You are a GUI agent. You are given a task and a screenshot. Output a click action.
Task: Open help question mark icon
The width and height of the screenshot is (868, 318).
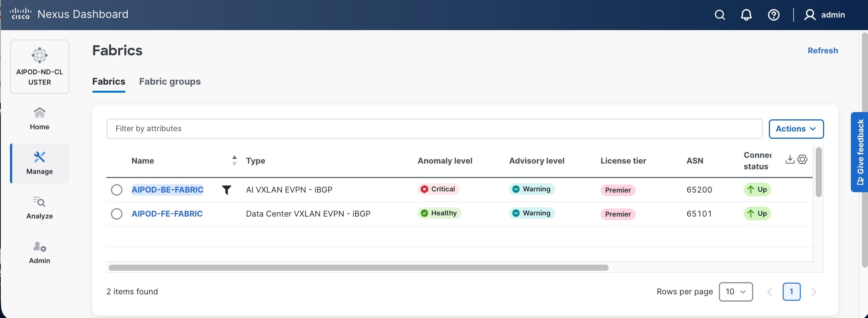774,15
